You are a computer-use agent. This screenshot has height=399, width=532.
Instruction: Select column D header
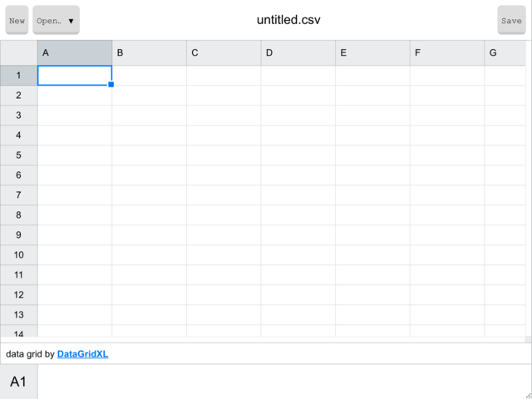tap(298, 53)
